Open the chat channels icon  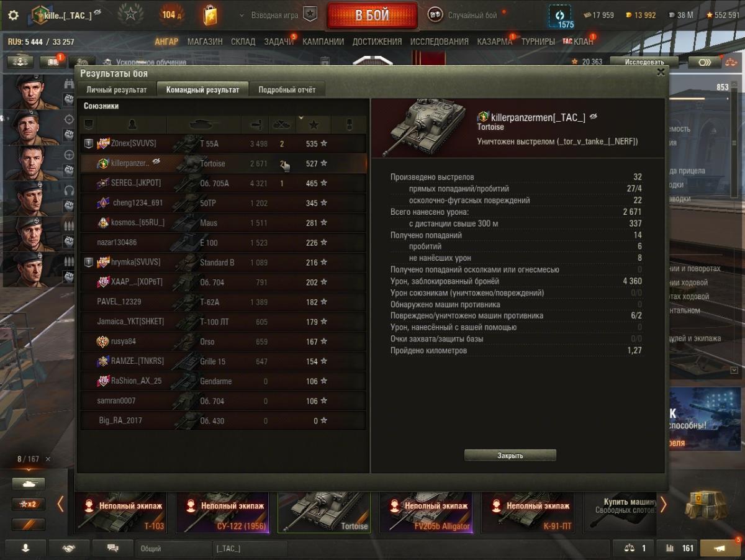tap(113, 548)
